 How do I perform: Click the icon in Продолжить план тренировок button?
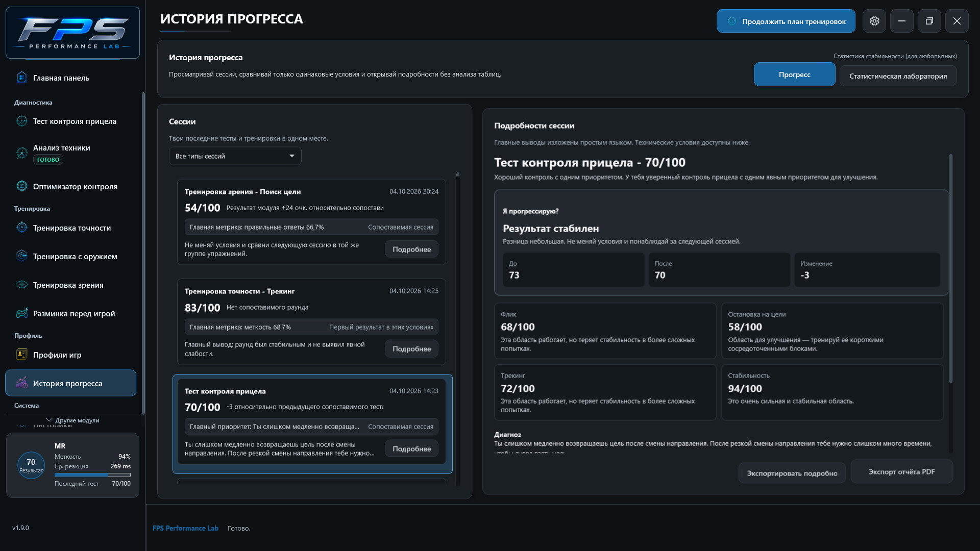[732, 21]
